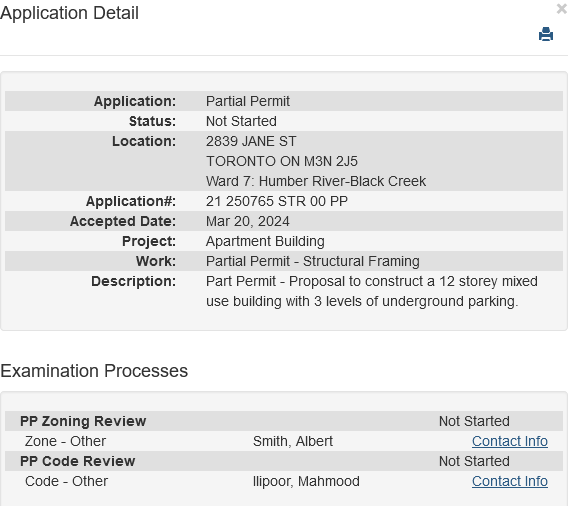This screenshot has height=506, width=568.
Task: Click the Apartment Building project value
Action: [x=265, y=241]
